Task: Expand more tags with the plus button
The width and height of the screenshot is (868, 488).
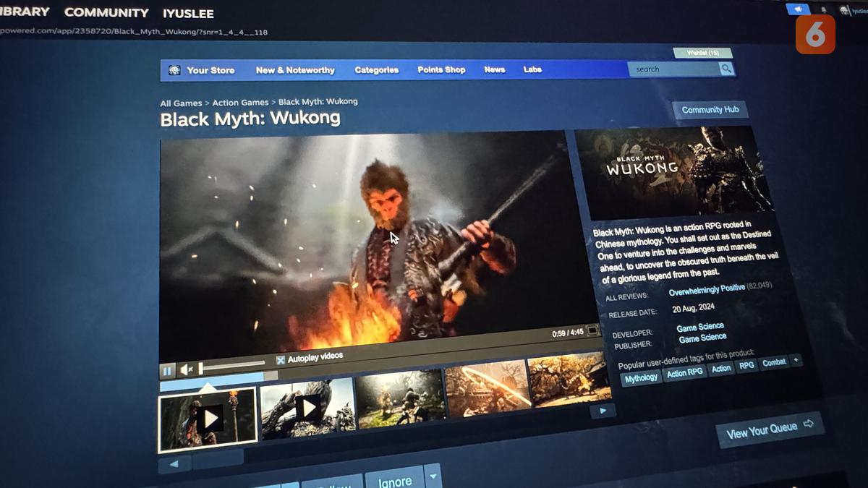Action: click(x=796, y=360)
